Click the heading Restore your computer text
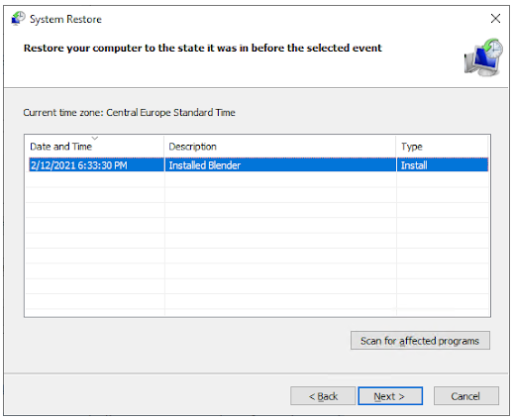The image size is (513, 420). point(202,48)
